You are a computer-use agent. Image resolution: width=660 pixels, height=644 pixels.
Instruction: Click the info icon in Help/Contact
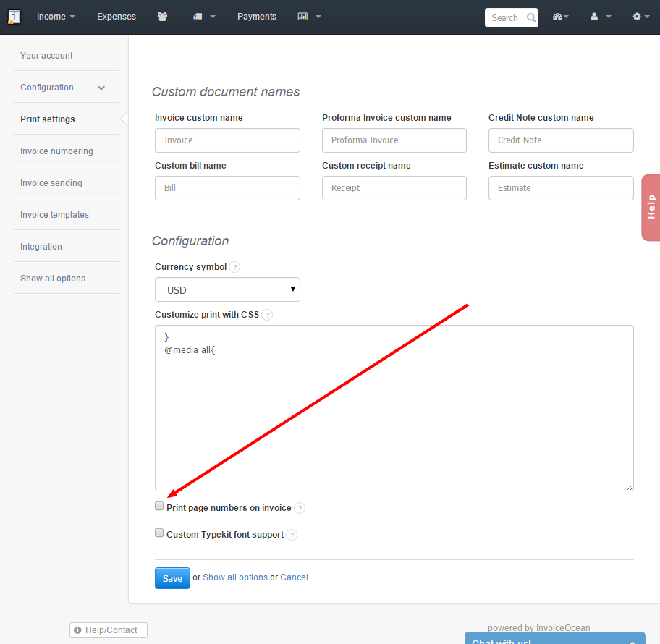(77, 630)
